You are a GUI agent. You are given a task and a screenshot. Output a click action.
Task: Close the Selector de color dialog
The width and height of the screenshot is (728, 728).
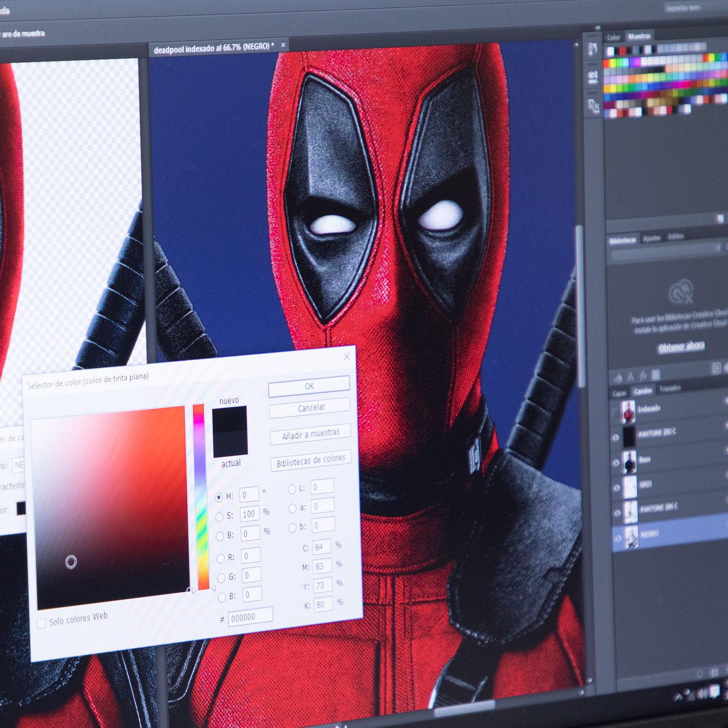click(x=347, y=357)
